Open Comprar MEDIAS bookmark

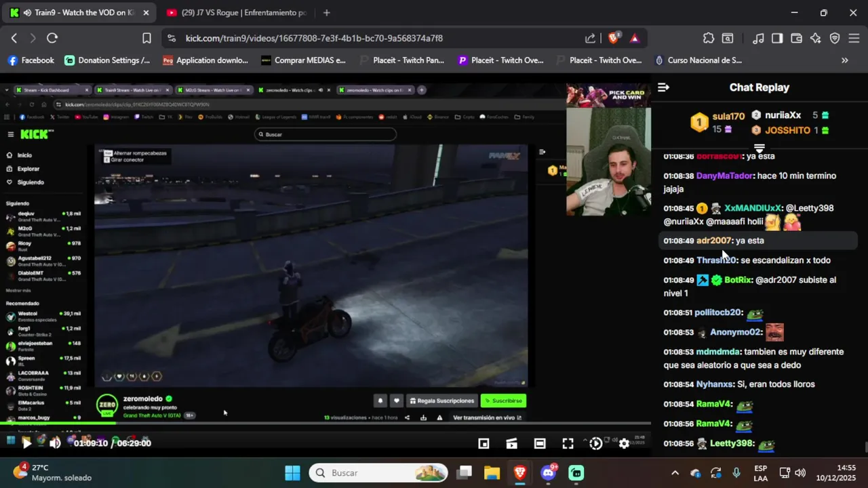[x=304, y=60]
